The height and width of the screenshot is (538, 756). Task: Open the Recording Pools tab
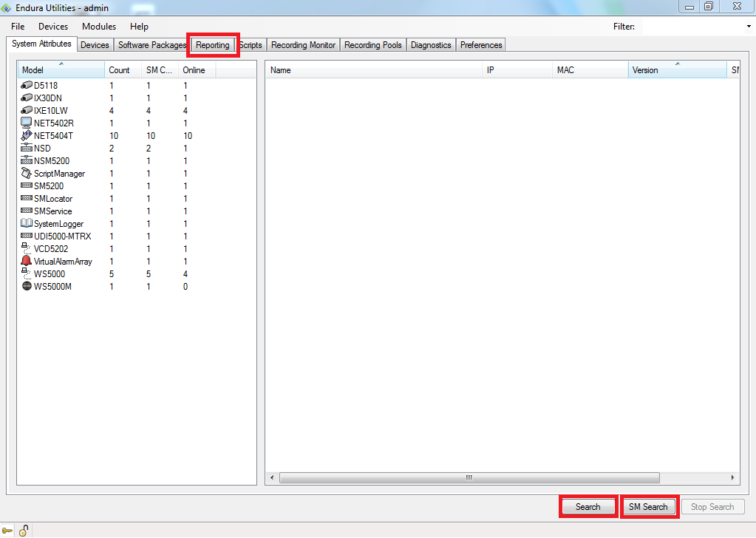(x=372, y=45)
